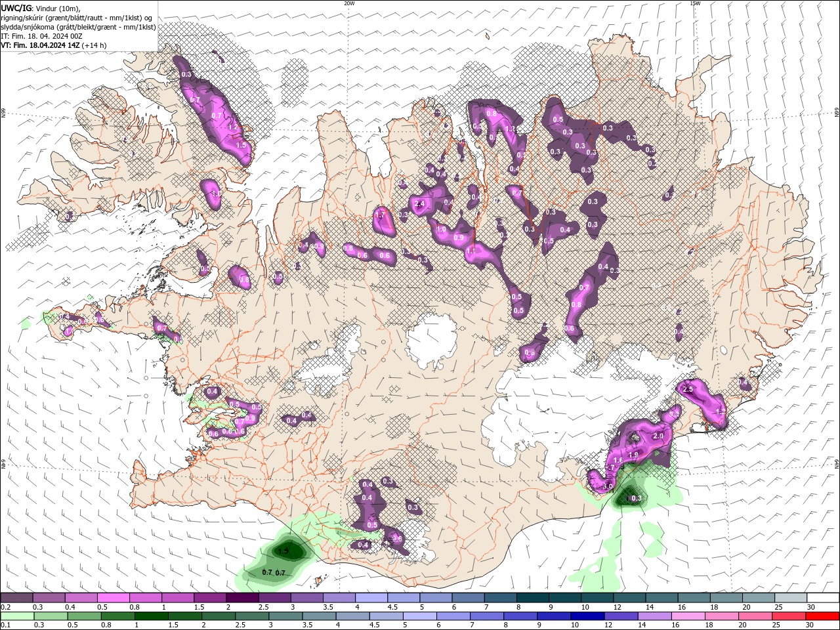Click the violet 14 swatch, lower legend
This screenshot has height=630, width=840.
[654, 616]
